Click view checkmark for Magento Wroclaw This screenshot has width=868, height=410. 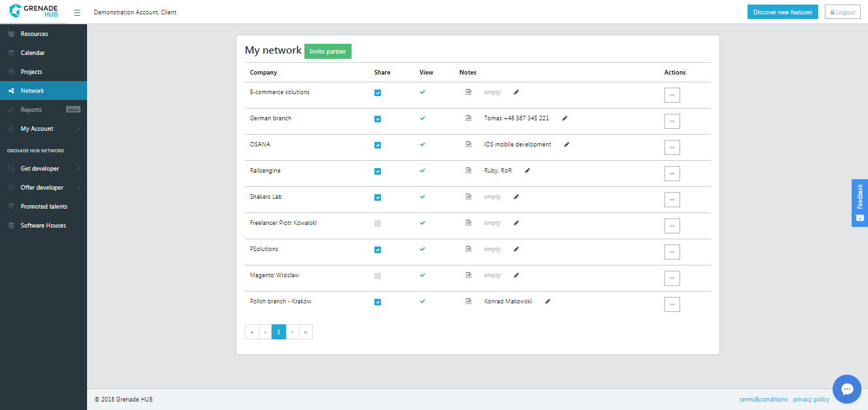(422, 275)
